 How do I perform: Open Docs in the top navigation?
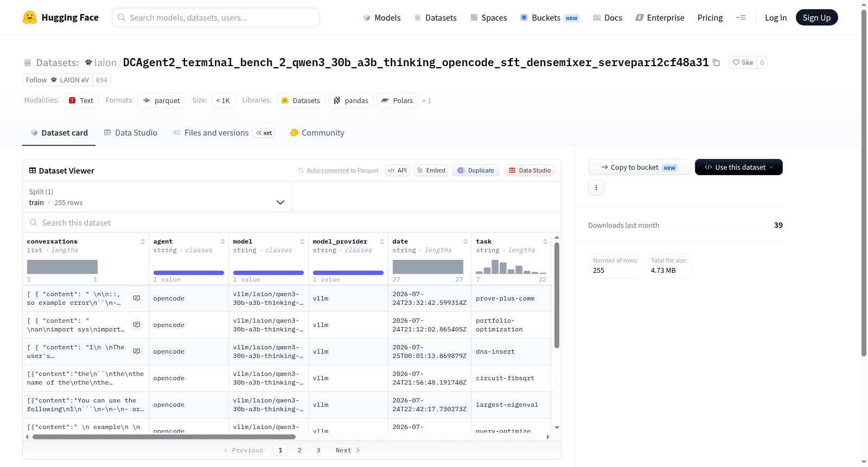tap(608, 18)
